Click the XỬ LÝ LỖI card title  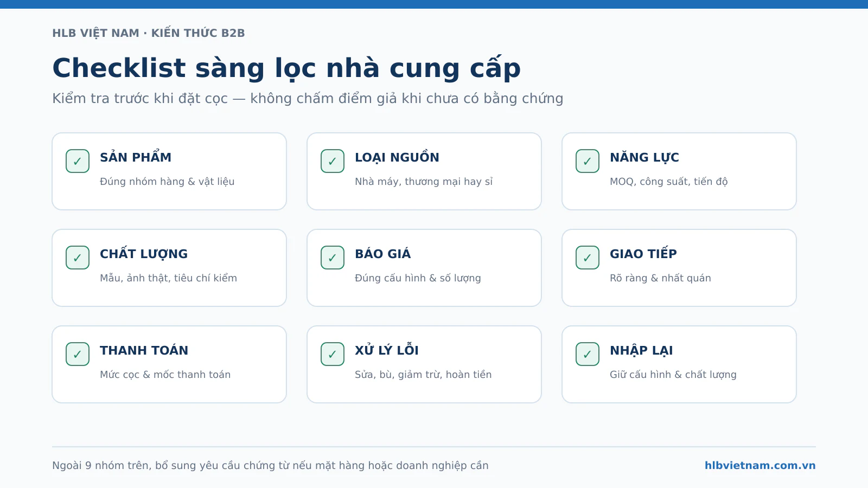387,350
